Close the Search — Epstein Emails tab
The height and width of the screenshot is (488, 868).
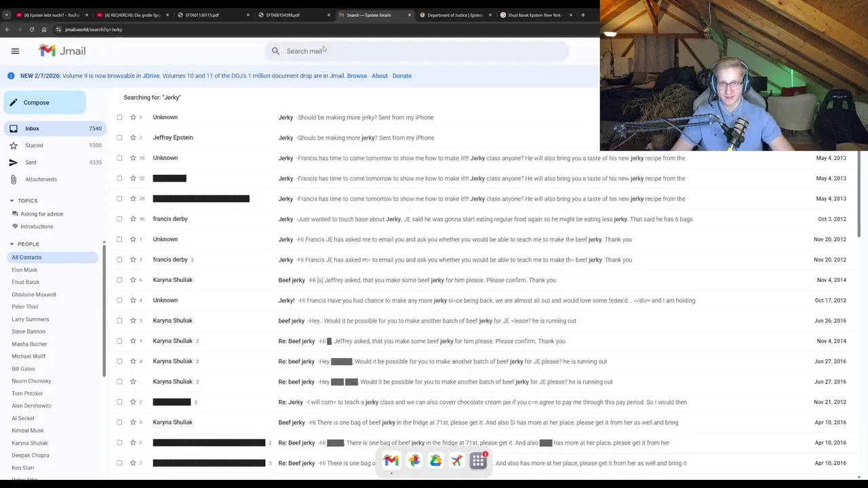409,15
